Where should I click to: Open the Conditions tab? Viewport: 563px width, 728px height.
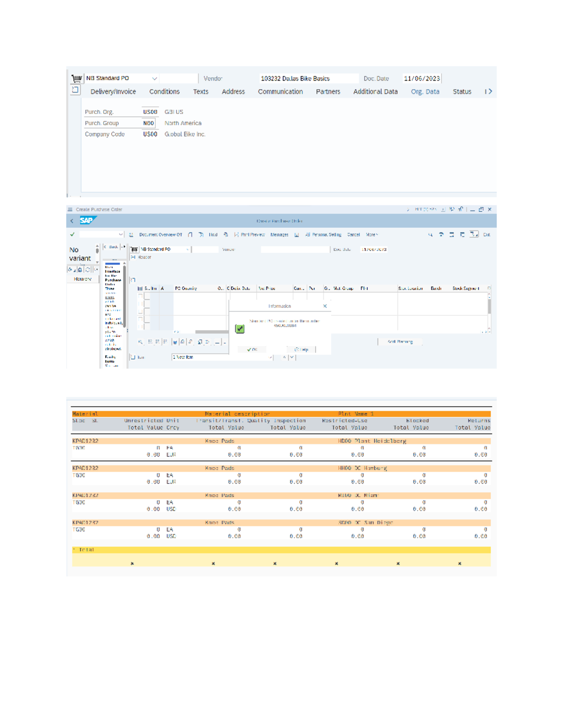tap(164, 91)
